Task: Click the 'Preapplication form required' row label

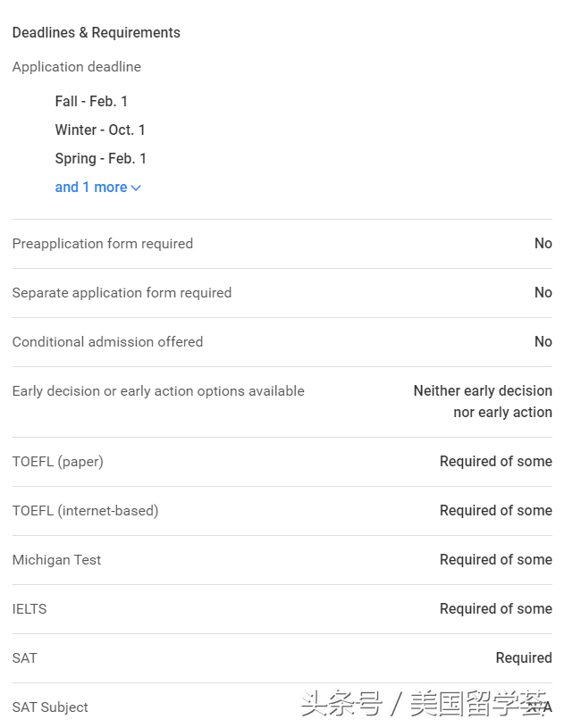Action: coord(102,244)
